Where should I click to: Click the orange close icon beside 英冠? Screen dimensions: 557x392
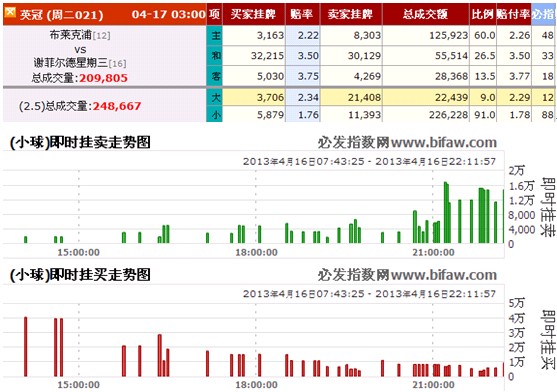click(x=10, y=12)
